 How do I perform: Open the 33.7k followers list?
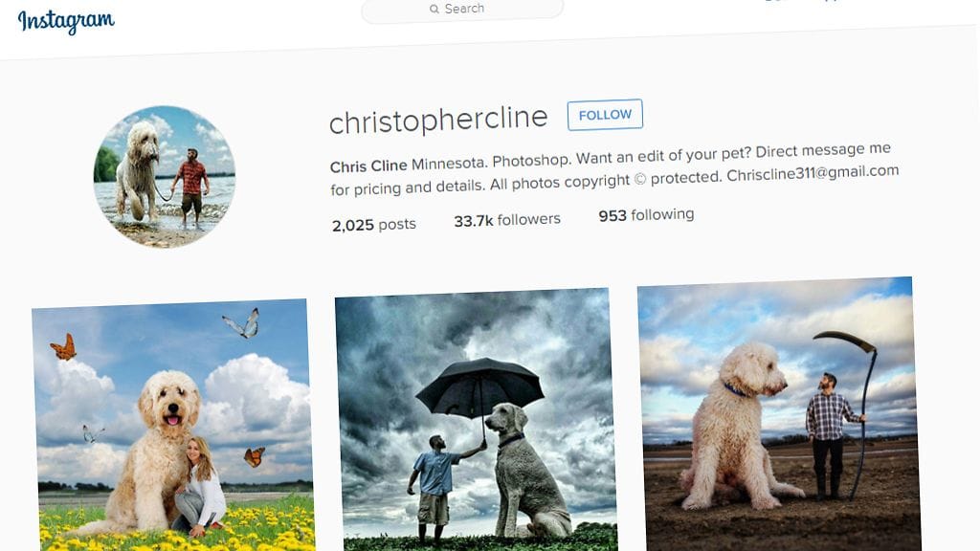[x=507, y=220]
